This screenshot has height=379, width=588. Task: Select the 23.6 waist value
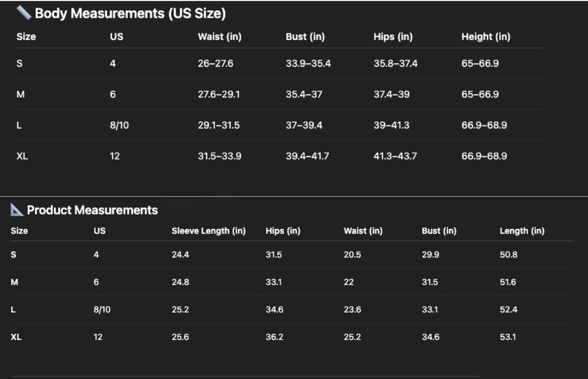352,310
